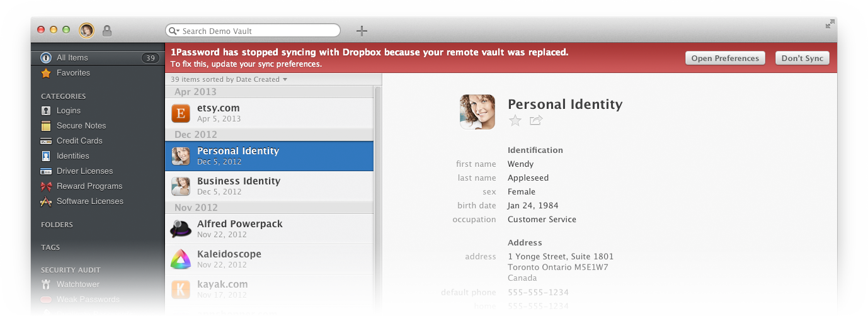The width and height of the screenshot is (868, 316).
Task: Lock the vault with padlock icon
Action: 107,30
